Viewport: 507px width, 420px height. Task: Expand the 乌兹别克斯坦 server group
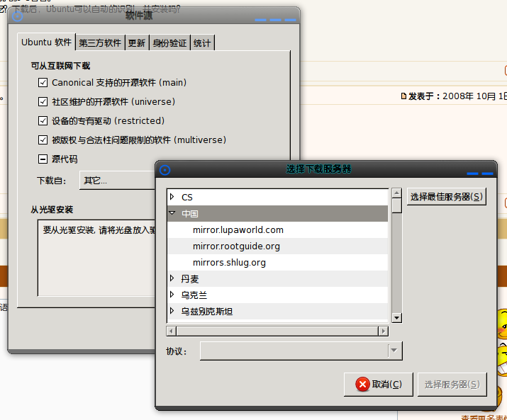point(172,311)
